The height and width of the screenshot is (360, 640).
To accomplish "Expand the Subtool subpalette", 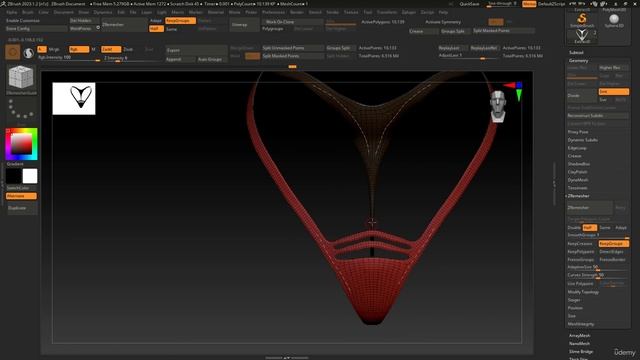I will 576,52.
